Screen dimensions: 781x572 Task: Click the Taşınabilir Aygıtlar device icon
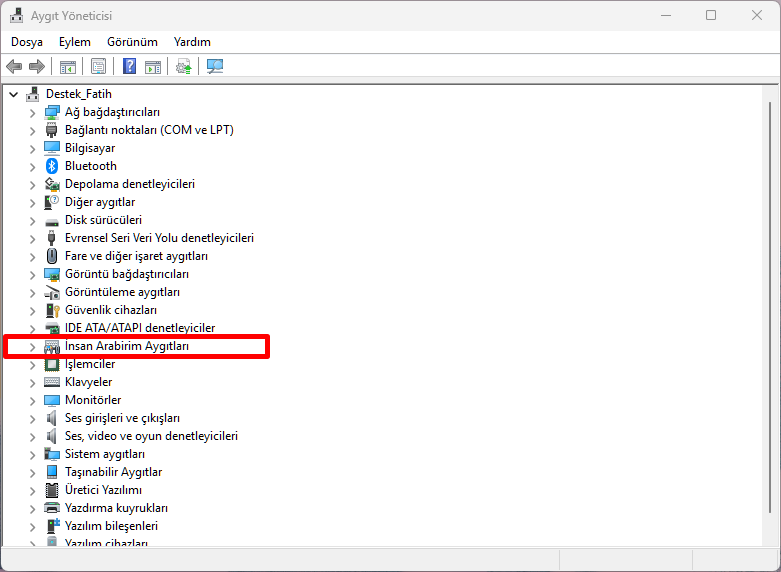[x=52, y=472]
